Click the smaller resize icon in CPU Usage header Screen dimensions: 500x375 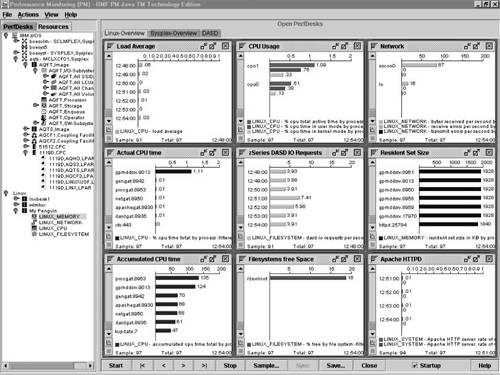click(x=335, y=46)
